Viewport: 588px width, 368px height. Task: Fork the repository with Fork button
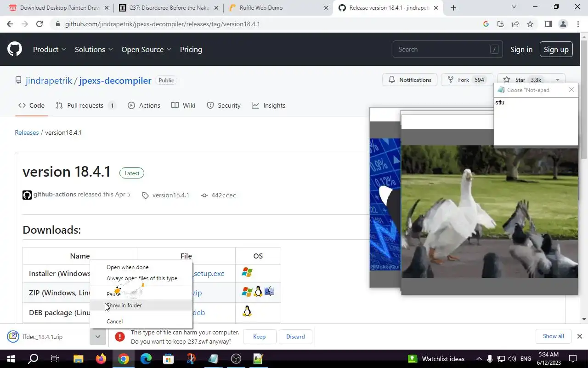[x=467, y=80]
